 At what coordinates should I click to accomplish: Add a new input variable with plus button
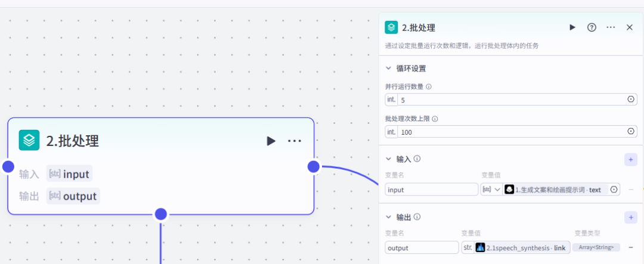coord(630,159)
